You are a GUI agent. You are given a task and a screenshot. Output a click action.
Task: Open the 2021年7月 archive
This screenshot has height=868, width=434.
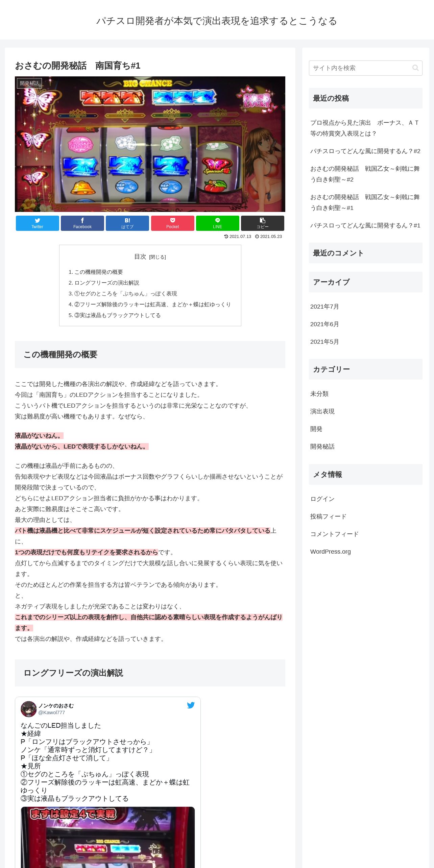(x=324, y=307)
